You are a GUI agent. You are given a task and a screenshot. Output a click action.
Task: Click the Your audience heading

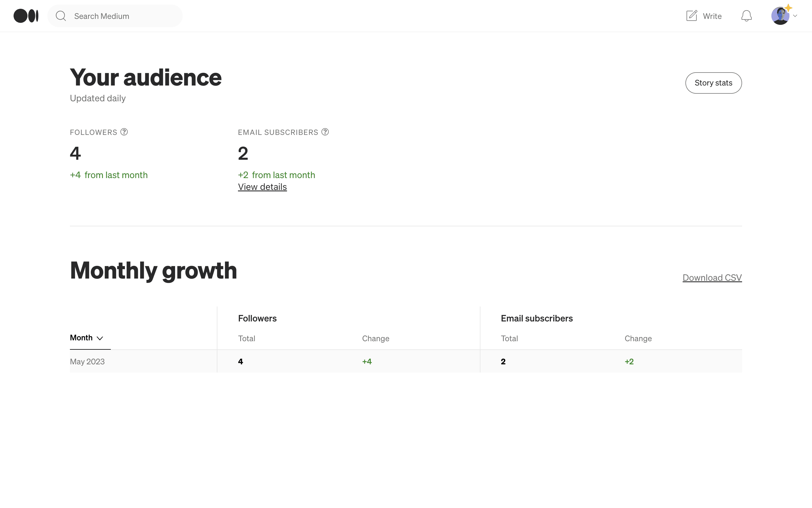[145, 77]
